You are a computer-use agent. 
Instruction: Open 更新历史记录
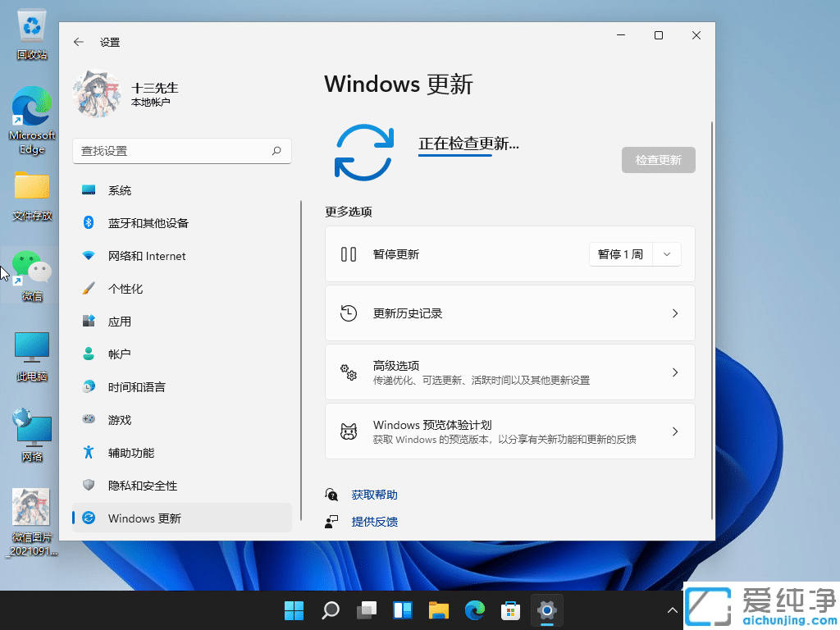click(509, 313)
